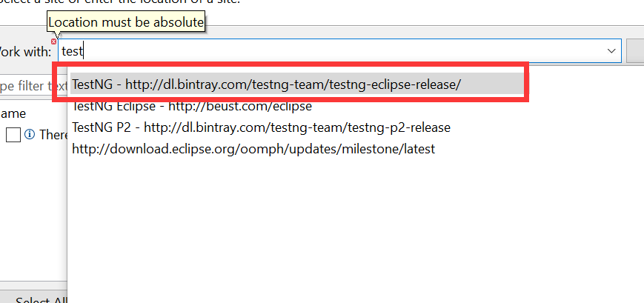Click the red error marker beside Work with
This screenshot has width=644, height=303.
[x=54, y=41]
